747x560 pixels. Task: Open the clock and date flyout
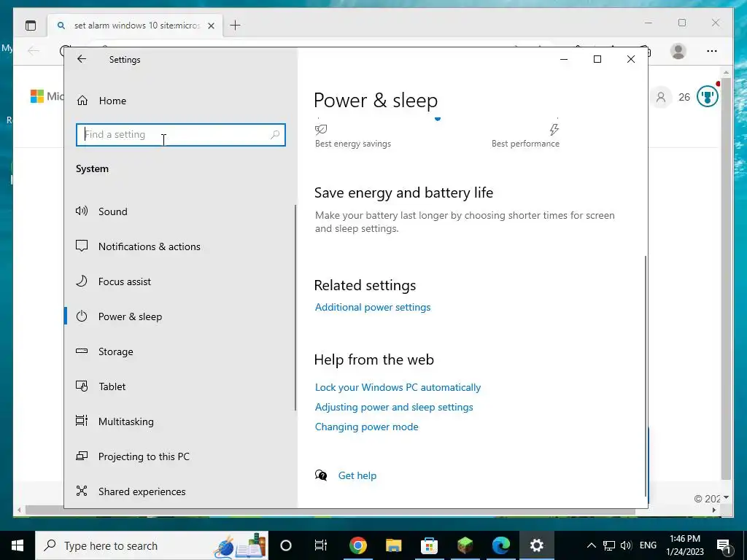coord(685,545)
